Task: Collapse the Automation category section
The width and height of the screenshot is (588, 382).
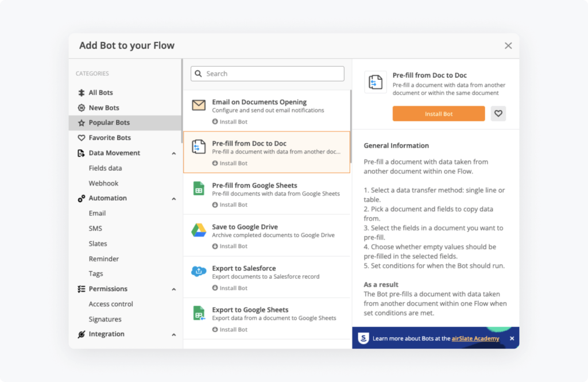Action: [174, 198]
